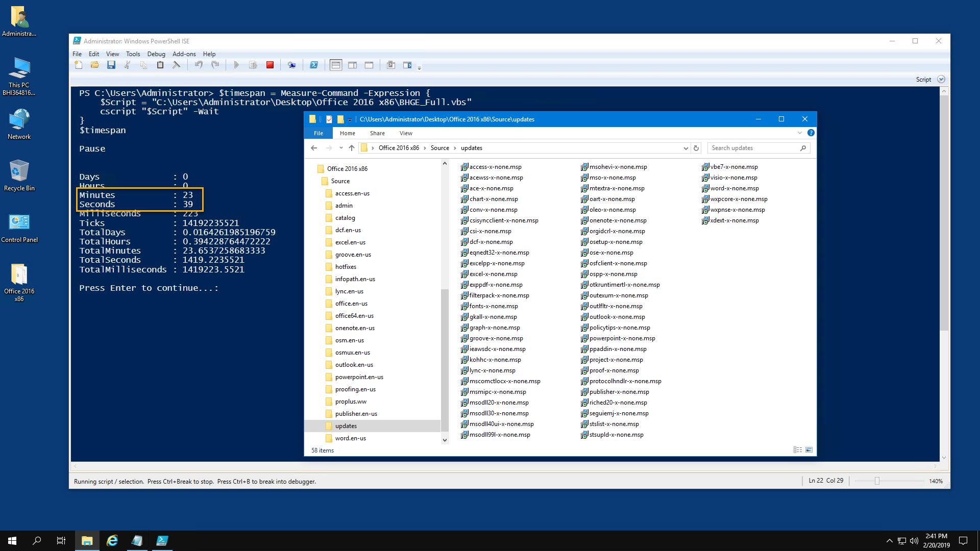Image resolution: width=980 pixels, height=551 pixels.
Task: Click the Run Script play icon
Action: (236, 65)
